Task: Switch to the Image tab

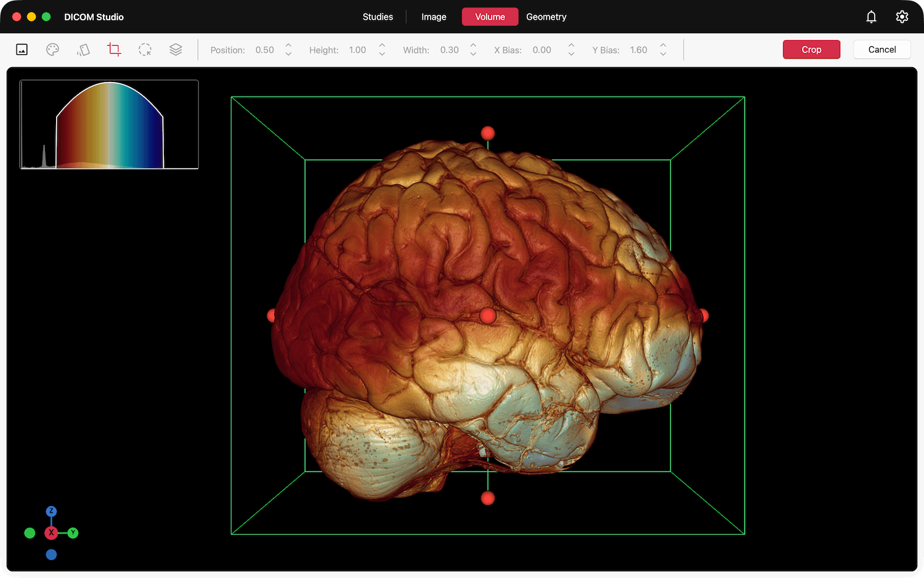Action: tap(434, 17)
